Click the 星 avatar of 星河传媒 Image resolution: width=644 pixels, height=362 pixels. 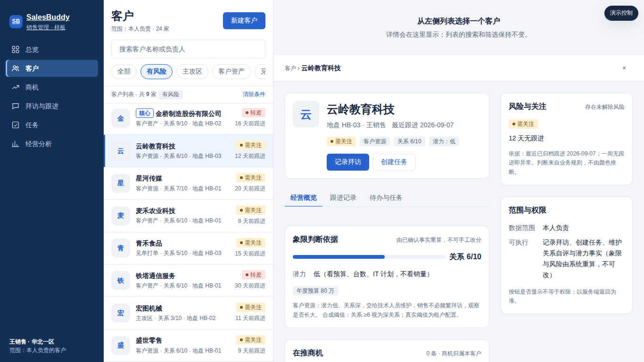click(x=121, y=183)
